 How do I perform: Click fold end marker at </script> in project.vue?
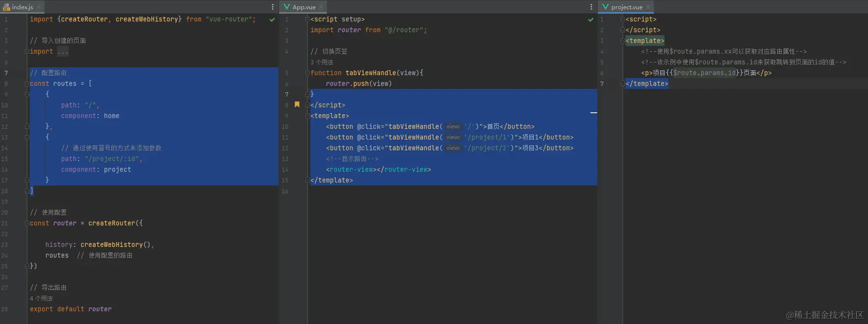623,30
